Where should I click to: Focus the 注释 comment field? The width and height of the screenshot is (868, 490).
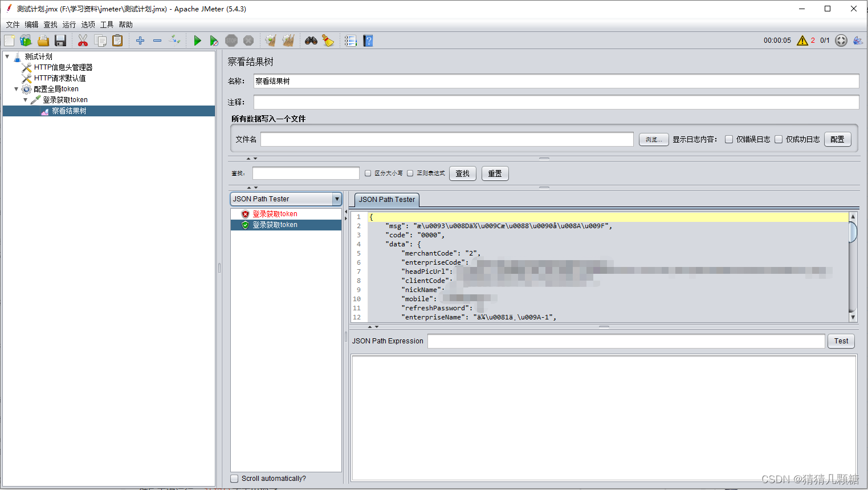pos(556,102)
